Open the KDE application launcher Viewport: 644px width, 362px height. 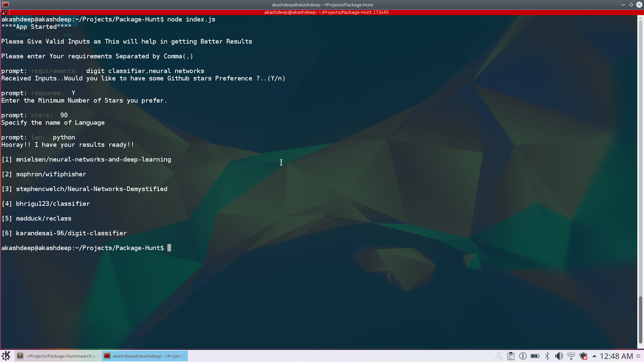pos(6,356)
